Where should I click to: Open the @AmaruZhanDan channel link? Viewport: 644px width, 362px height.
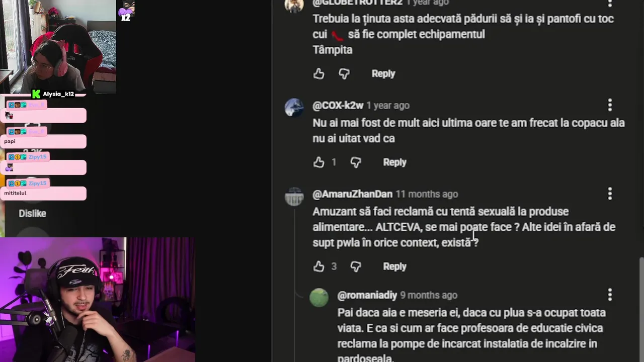[x=352, y=194]
